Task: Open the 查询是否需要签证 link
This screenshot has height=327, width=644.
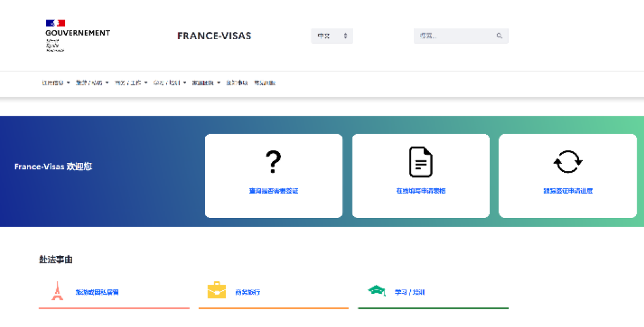Action: pyautogui.click(x=274, y=190)
